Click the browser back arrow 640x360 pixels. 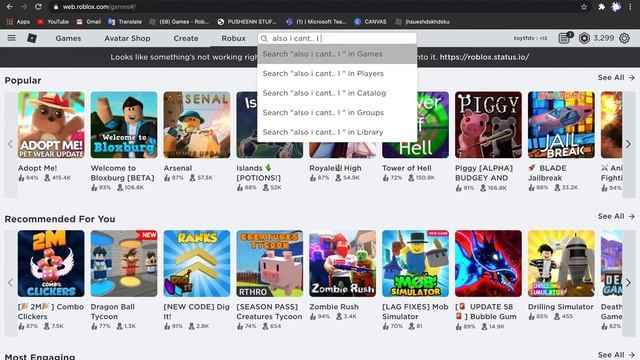pyautogui.click(x=9, y=7)
